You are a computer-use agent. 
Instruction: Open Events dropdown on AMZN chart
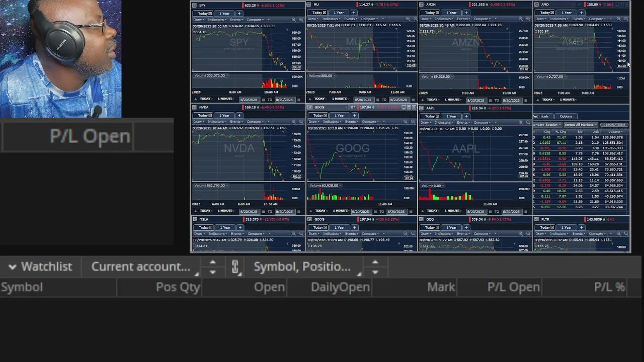(x=464, y=19)
